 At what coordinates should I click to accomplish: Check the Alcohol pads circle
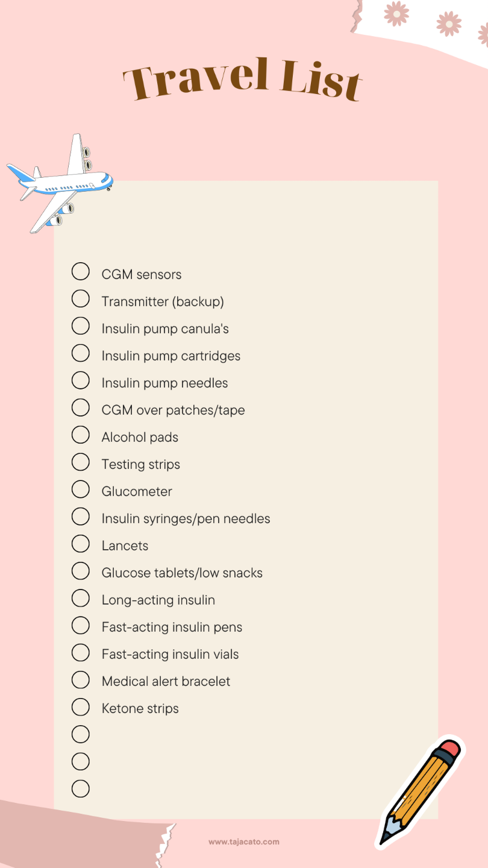(x=81, y=435)
